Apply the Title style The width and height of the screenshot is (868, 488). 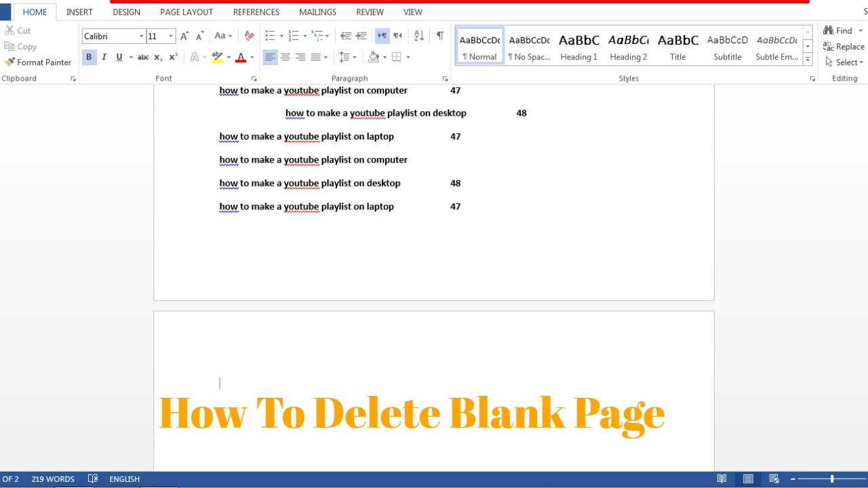pos(678,46)
